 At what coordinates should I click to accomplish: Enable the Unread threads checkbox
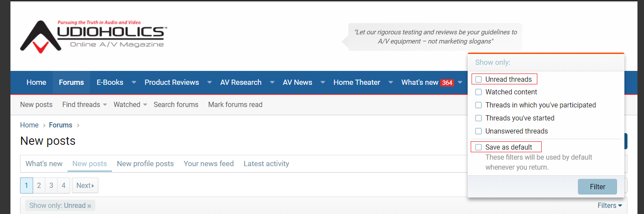click(479, 80)
